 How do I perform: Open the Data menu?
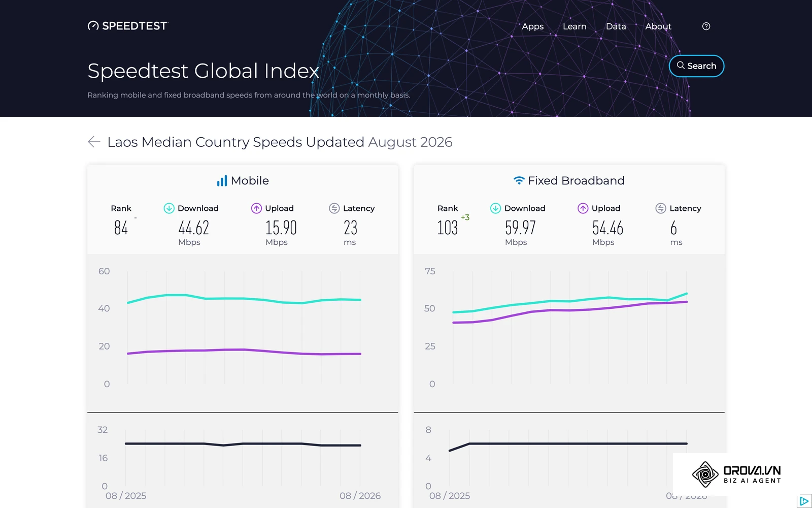pos(616,26)
